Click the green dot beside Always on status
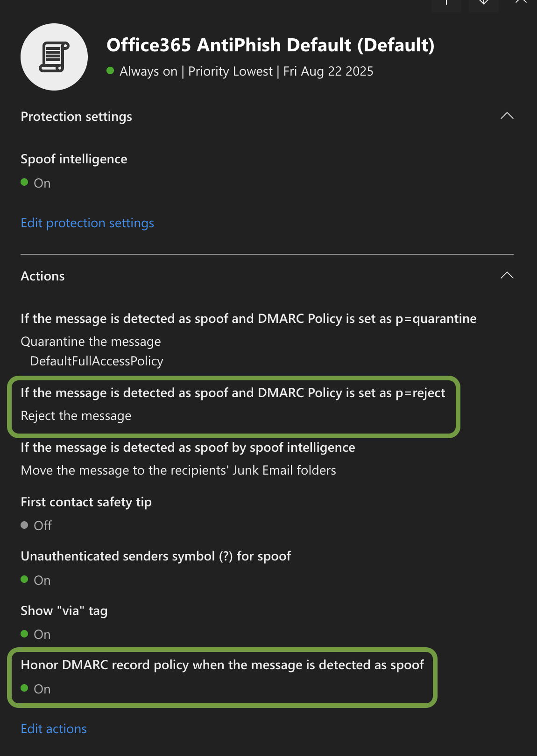The height and width of the screenshot is (756, 537). [111, 70]
